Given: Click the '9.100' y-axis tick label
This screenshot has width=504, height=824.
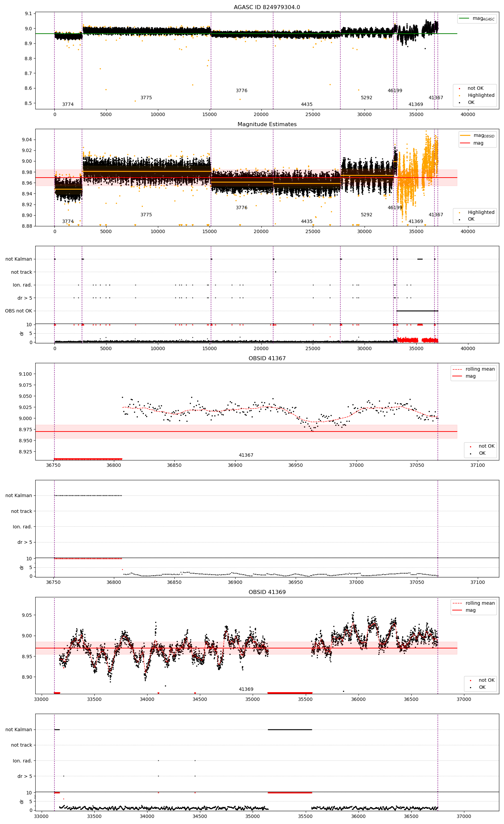Looking at the screenshot, I should [x=25, y=374].
